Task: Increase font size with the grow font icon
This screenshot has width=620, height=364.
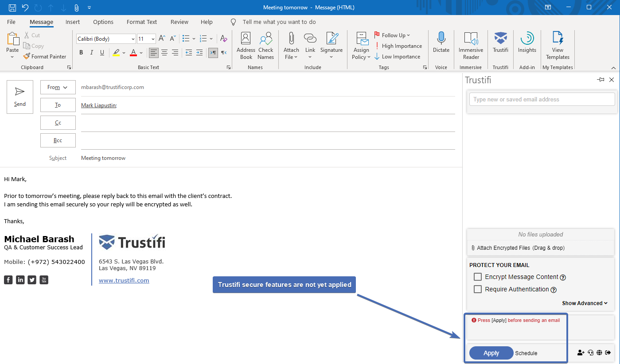Action: 162,39
